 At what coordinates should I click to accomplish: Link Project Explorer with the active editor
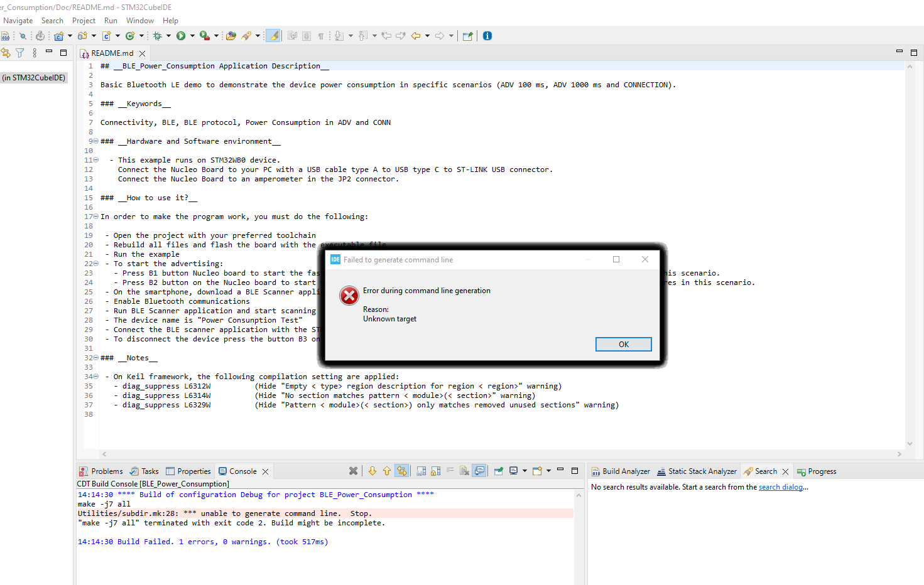coord(6,53)
